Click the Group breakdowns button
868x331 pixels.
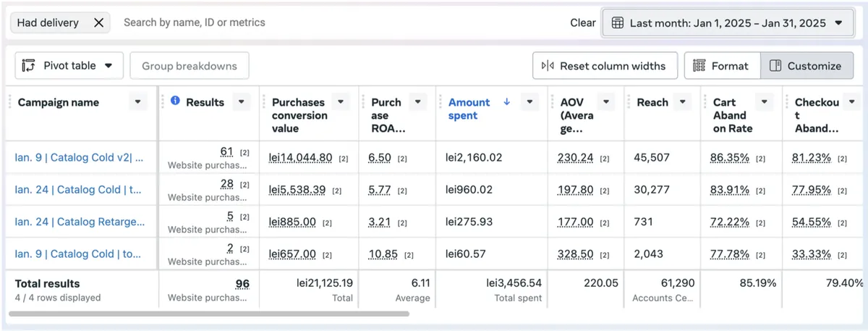click(x=190, y=65)
